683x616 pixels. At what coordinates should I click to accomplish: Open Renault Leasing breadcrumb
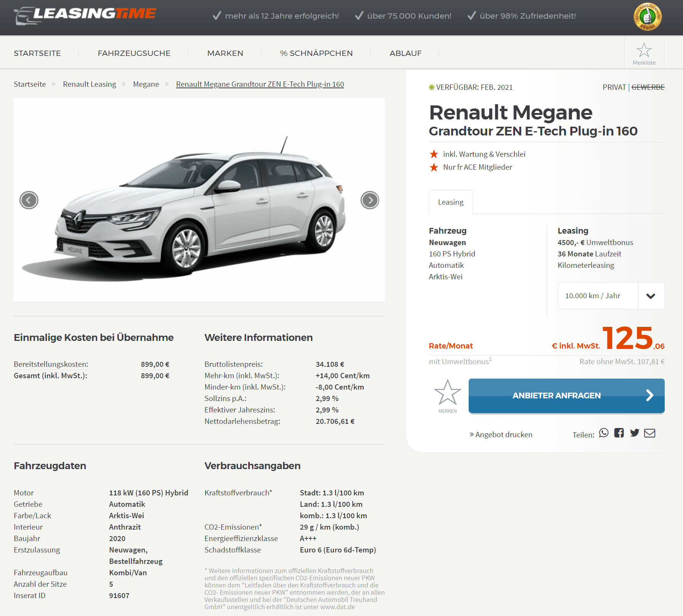[89, 84]
